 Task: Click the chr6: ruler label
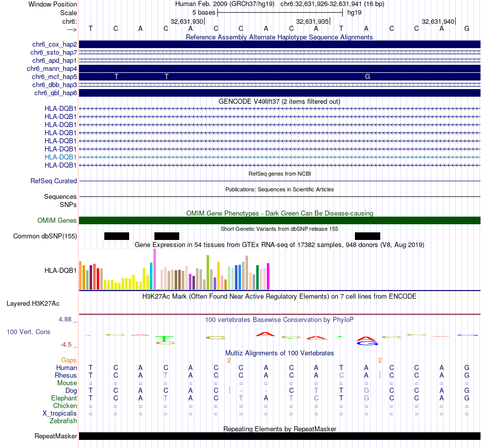pyautogui.click(x=70, y=21)
